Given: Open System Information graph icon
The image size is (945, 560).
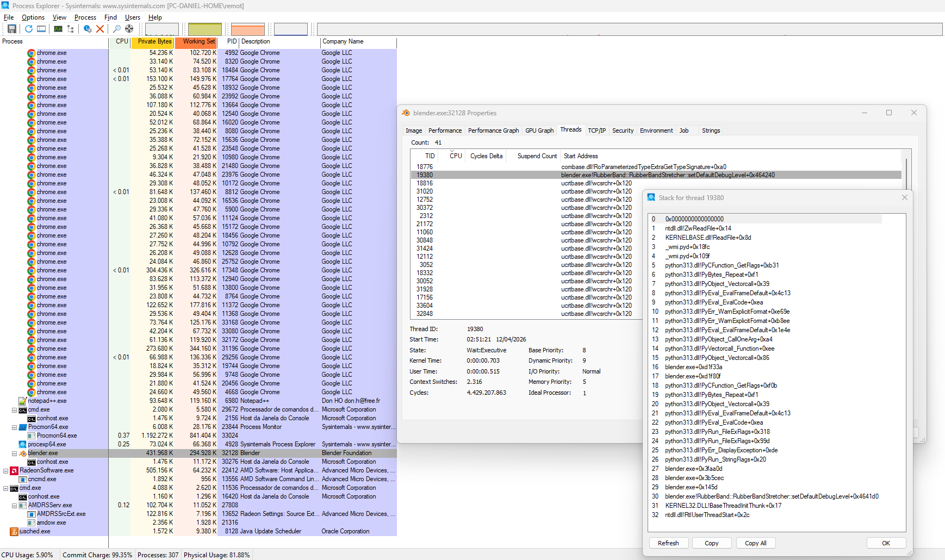Looking at the screenshot, I should (58, 29).
